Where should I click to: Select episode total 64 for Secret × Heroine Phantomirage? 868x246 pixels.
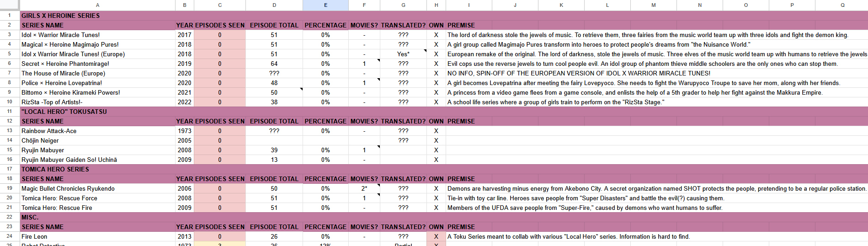click(274, 64)
